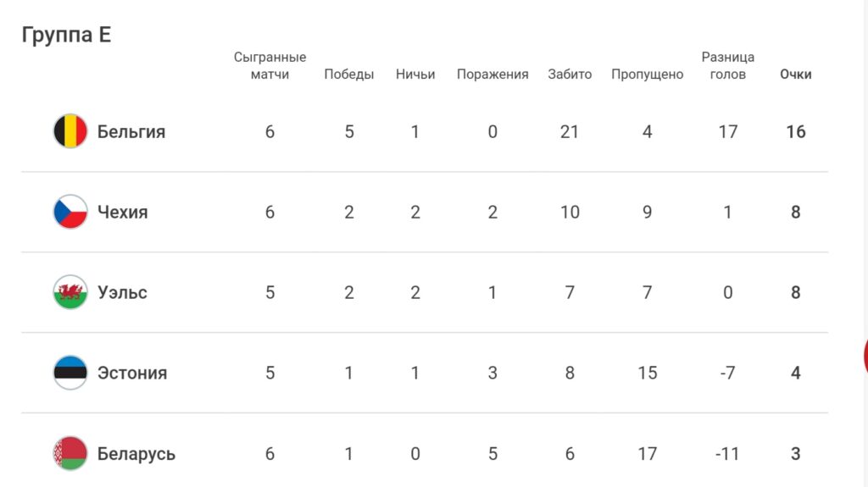Open the Чехия team link
Viewport: 868px width, 487px height.
click(122, 212)
